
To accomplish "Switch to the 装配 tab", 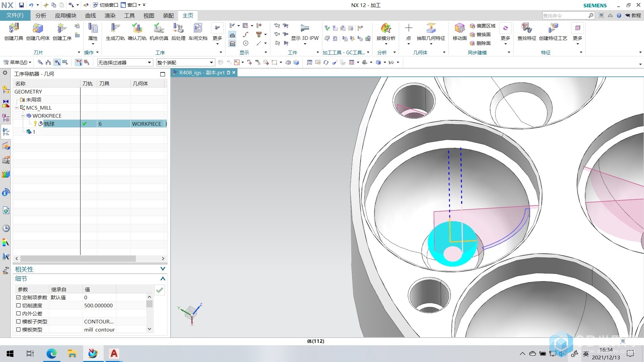I will click(x=168, y=15).
